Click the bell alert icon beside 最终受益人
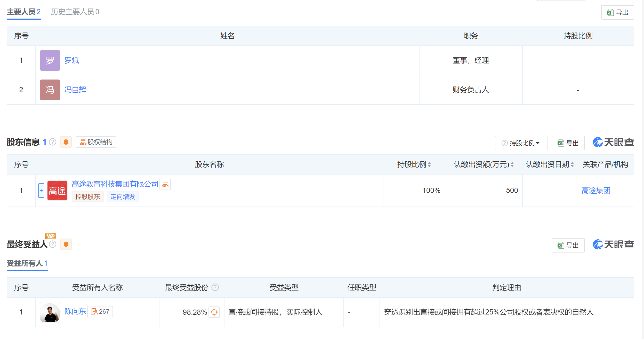Viewport: 644px width, 339px height. 66,244
